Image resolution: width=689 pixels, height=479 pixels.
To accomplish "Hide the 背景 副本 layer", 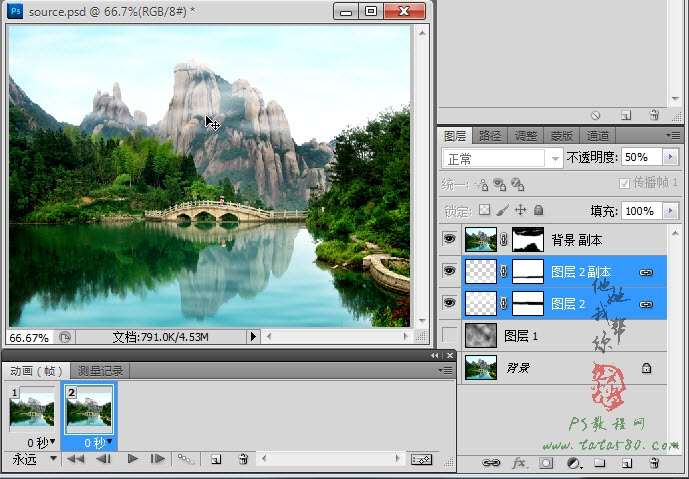I will click(449, 240).
